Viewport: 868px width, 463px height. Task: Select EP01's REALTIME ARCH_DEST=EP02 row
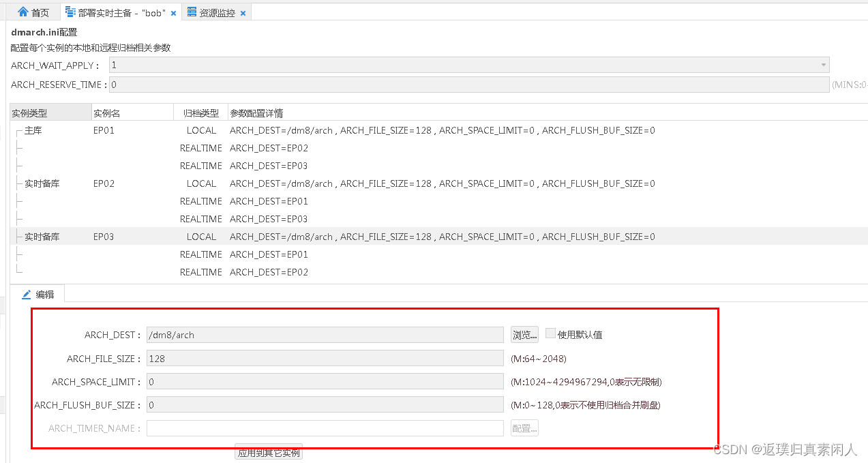439,148
